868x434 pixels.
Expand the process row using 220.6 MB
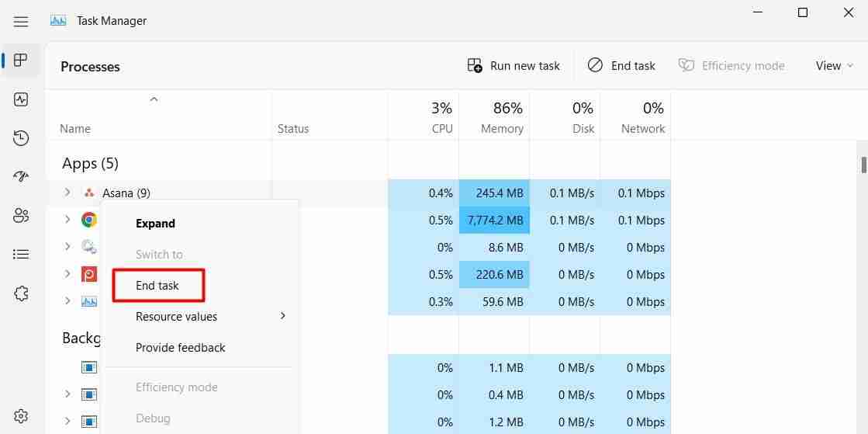pyautogui.click(x=67, y=274)
